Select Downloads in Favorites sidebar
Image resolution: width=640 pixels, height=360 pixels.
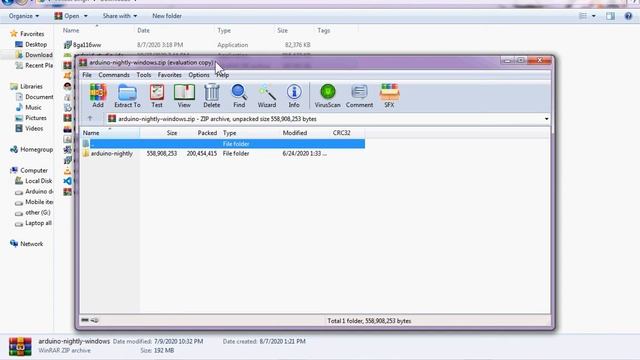click(33, 55)
